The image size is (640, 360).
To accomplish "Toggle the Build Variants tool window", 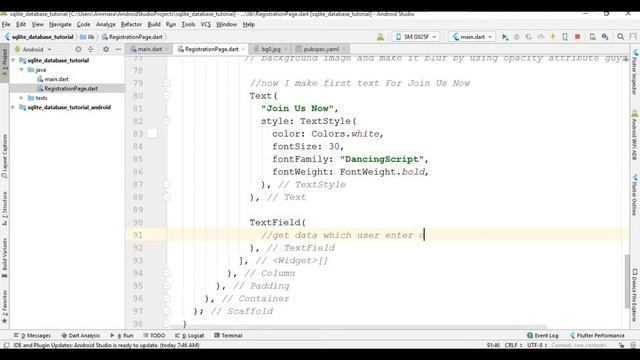I will click(4, 258).
